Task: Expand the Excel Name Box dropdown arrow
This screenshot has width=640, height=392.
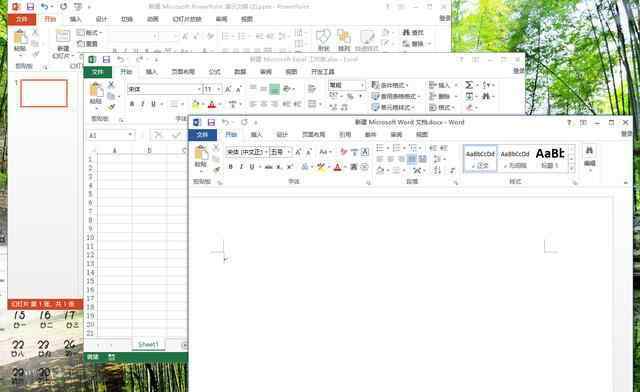Action: coord(130,135)
